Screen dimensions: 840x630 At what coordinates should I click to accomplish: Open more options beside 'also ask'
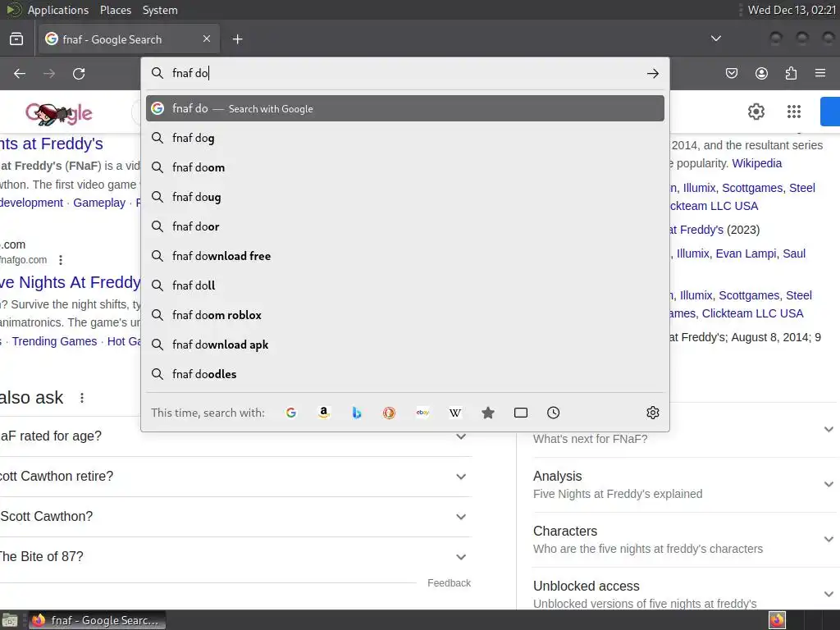tap(82, 398)
